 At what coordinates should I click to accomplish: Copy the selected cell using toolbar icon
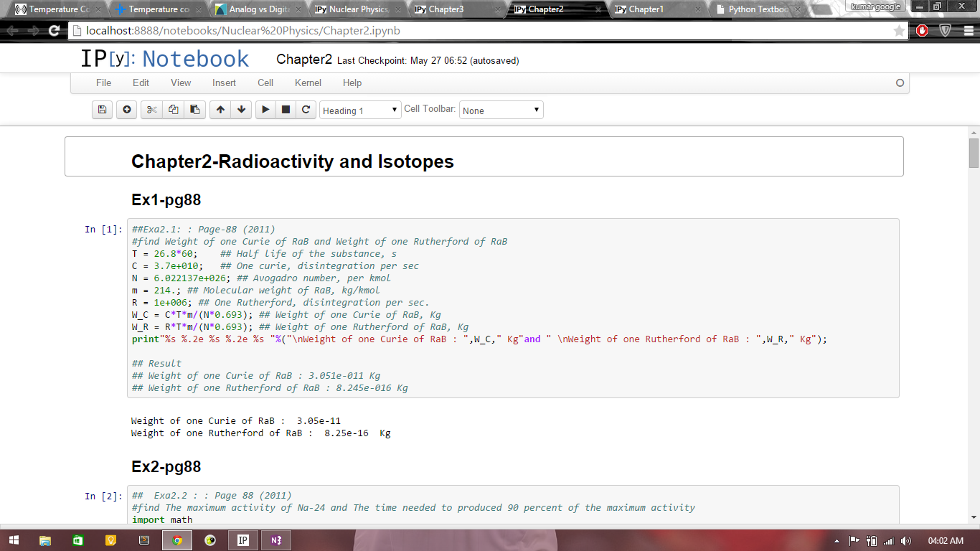[x=173, y=110]
